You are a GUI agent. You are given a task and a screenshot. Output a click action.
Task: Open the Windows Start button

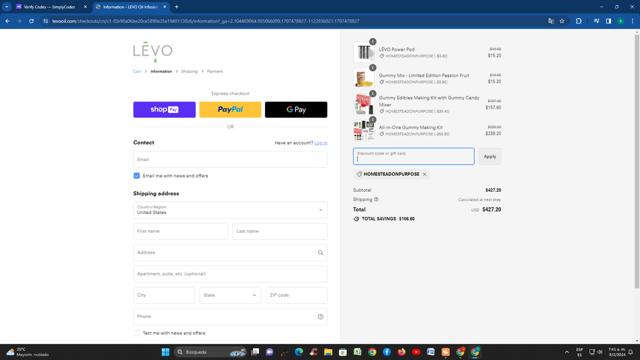pos(165,352)
